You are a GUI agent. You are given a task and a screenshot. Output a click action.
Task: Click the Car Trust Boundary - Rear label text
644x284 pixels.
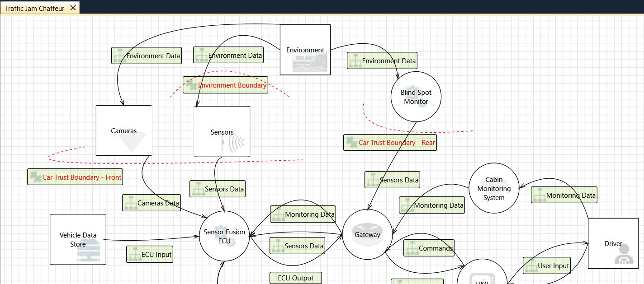[397, 142]
